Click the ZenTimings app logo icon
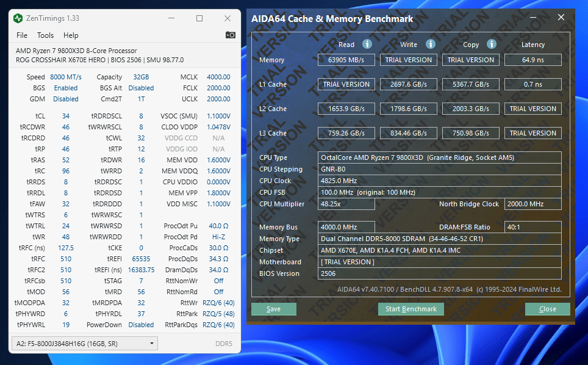The image size is (588, 365). click(x=18, y=18)
